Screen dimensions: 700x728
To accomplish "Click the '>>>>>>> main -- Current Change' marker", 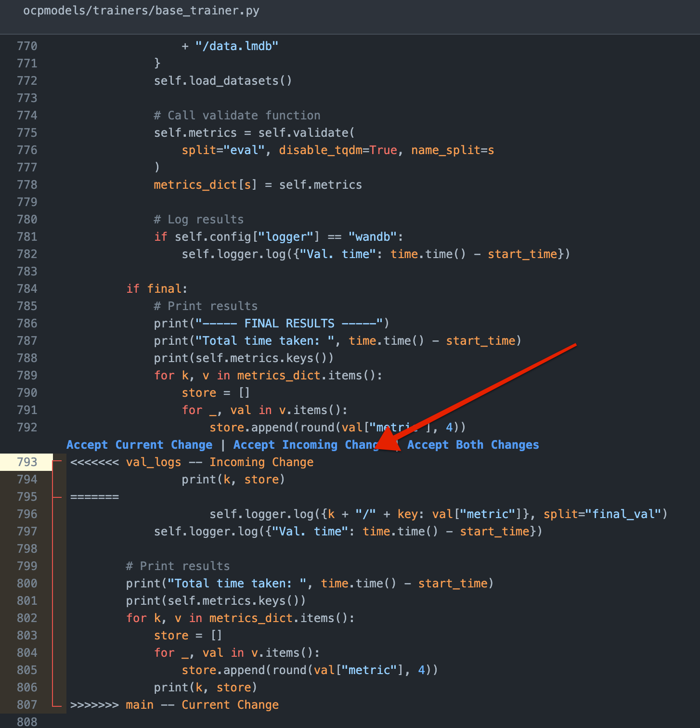I will point(174,705).
